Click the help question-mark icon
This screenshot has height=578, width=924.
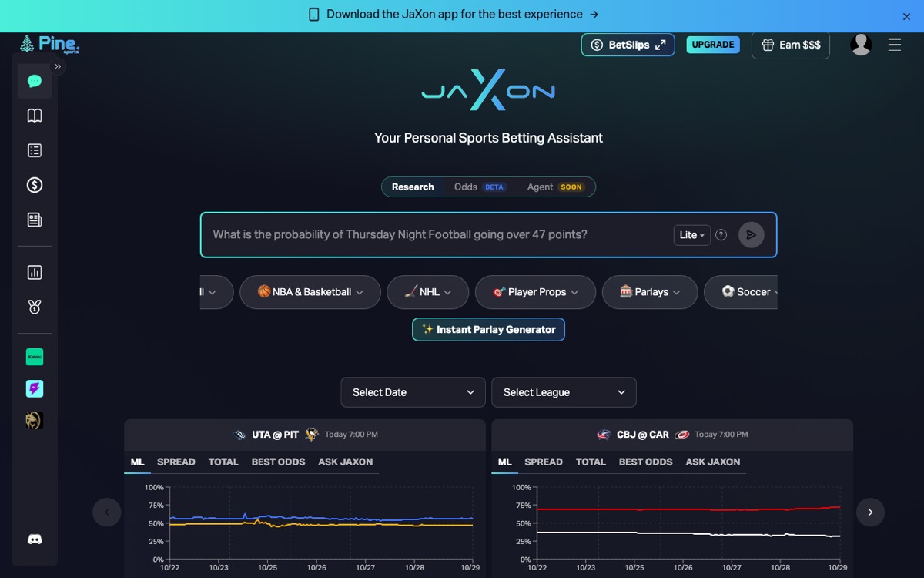721,235
